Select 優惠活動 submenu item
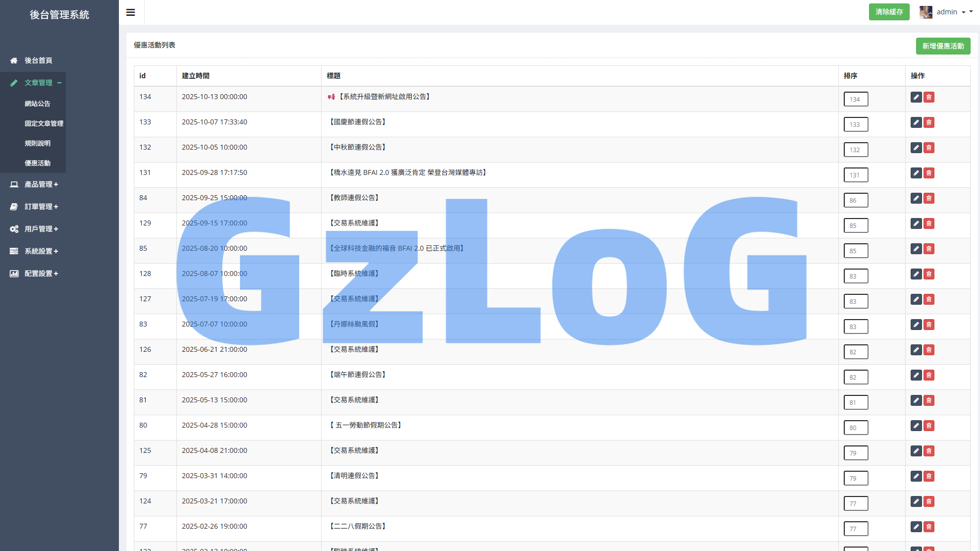 pos(38,163)
